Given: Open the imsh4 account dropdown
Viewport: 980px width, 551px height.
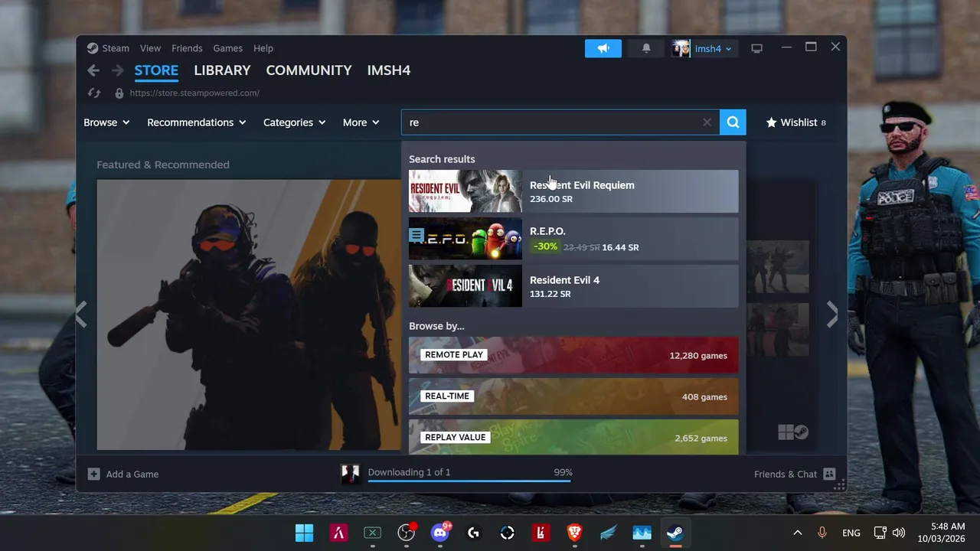Looking at the screenshot, I should click(713, 48).
